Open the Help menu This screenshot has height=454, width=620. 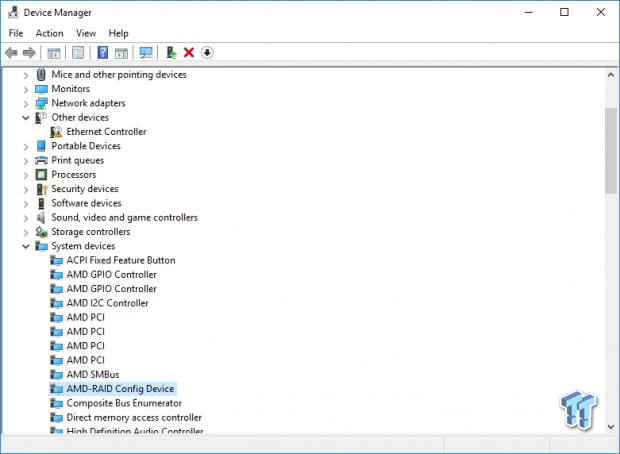pos(118,33)
